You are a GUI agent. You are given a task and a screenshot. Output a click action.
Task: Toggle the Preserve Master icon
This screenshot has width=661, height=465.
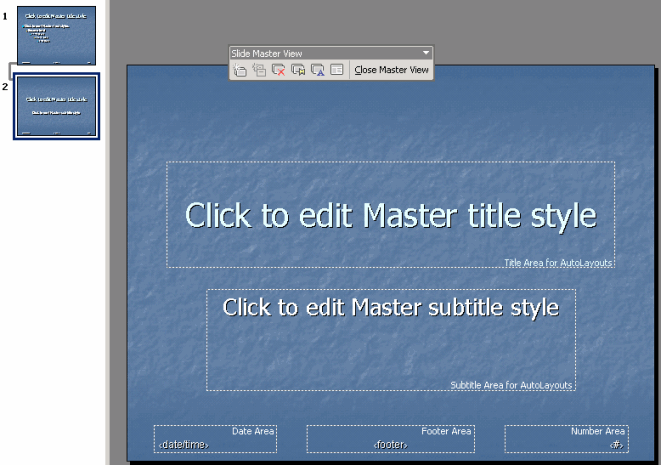point(298,70)
